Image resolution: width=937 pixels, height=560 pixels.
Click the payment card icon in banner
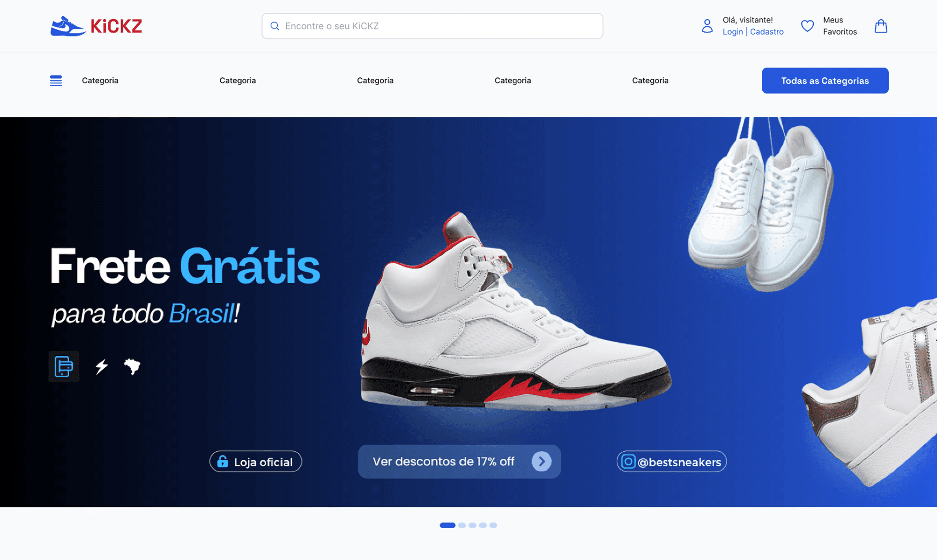(x=64, y=367)
